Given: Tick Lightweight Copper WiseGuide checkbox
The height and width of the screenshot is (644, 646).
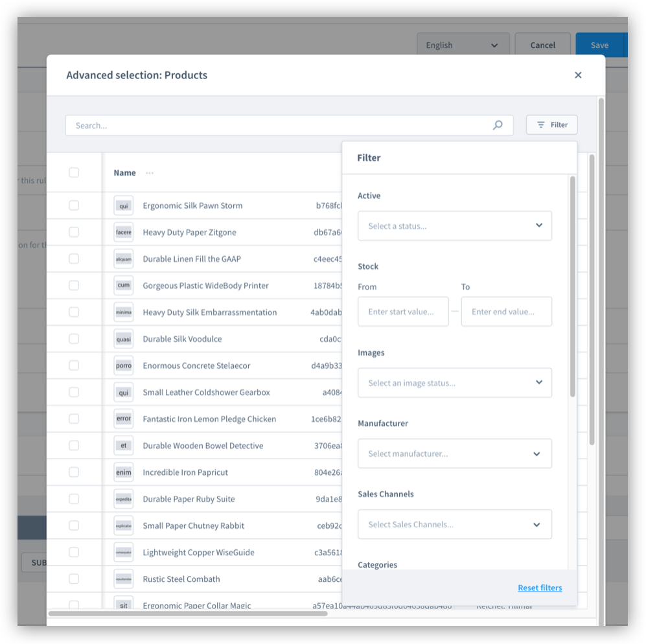Looking at the screenshot, I should pyautogui.click(x=74, y=552).
